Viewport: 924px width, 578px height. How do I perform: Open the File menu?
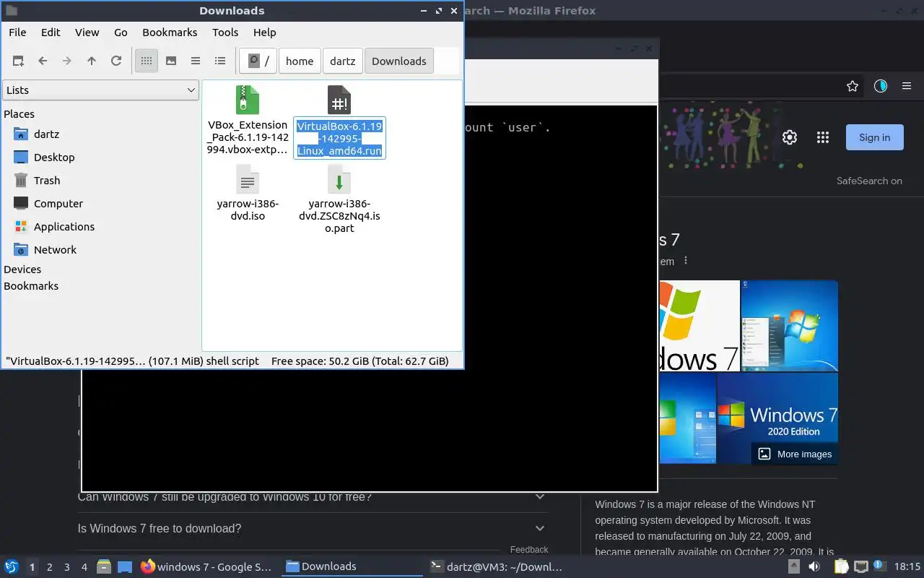tap(17, 33)
